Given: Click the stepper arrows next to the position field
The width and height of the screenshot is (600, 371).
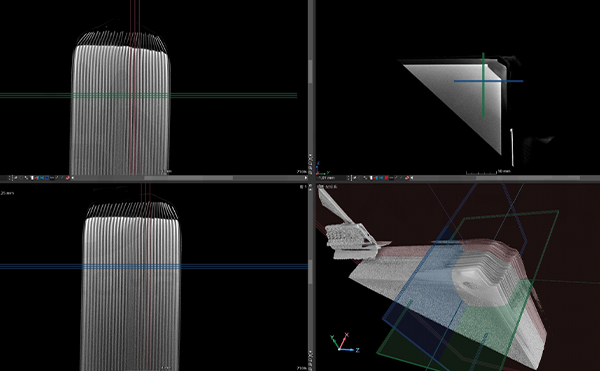Looking at the screenshot, I should click(349, 178).
